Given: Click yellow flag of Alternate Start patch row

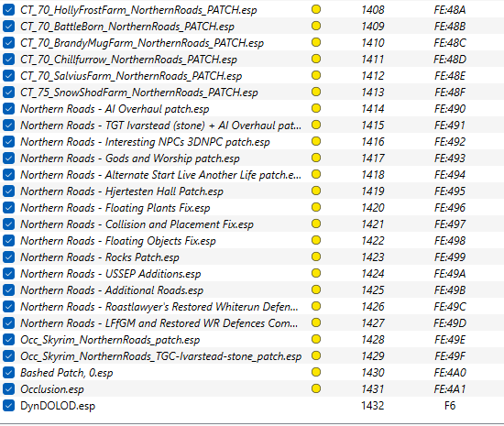Looking at the screenshot, I should [x=316, y=174].
